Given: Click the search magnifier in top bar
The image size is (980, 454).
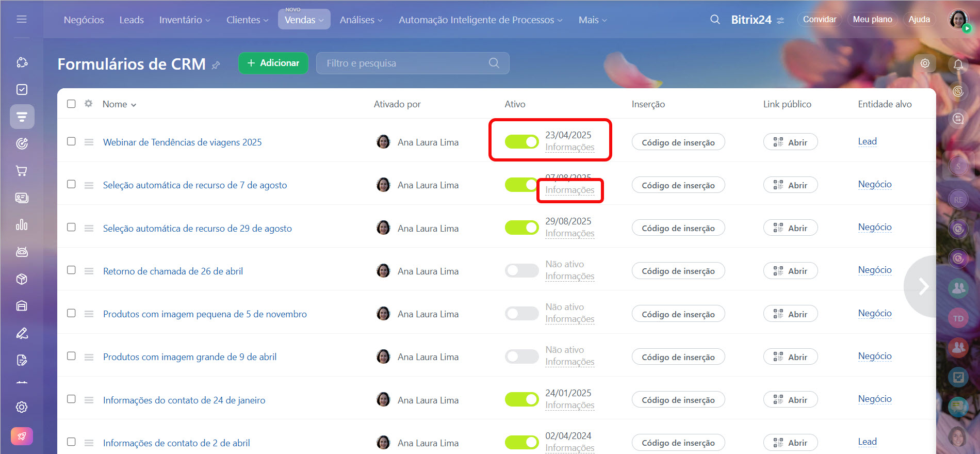Looking at the screenshot, I should pyautogui.click(x=715, y=20).
